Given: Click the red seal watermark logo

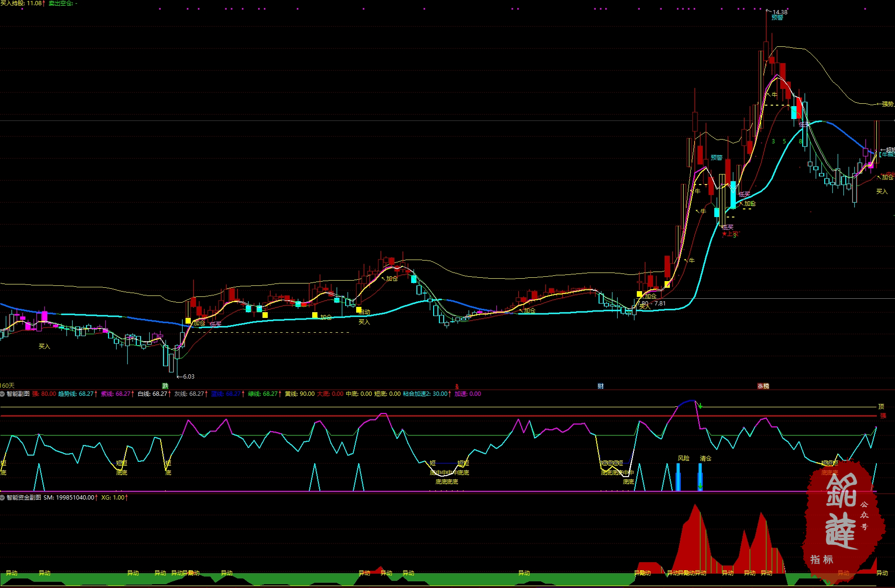Looking at the screenshot, I should [x=842, y=521].
